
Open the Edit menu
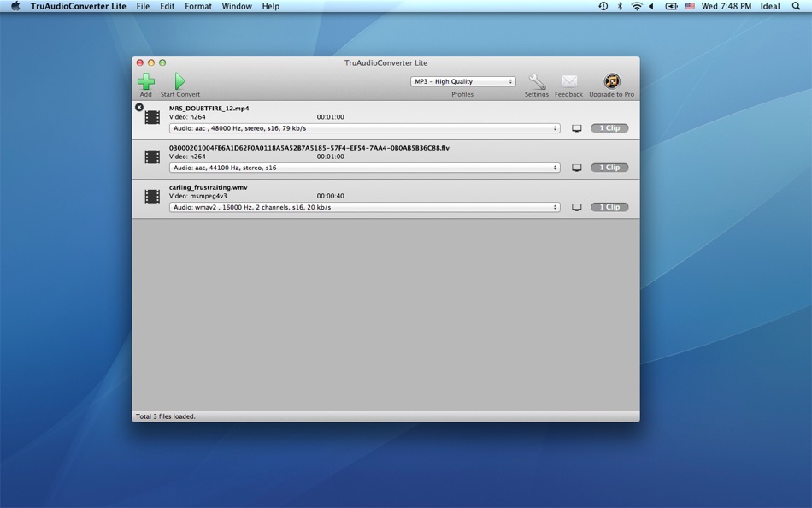coord(167,6)
